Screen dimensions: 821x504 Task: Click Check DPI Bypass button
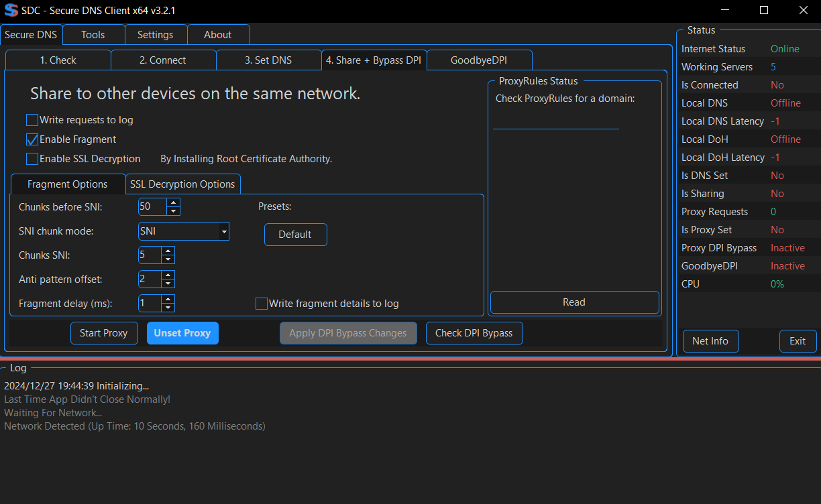click(x=474, y=333)
